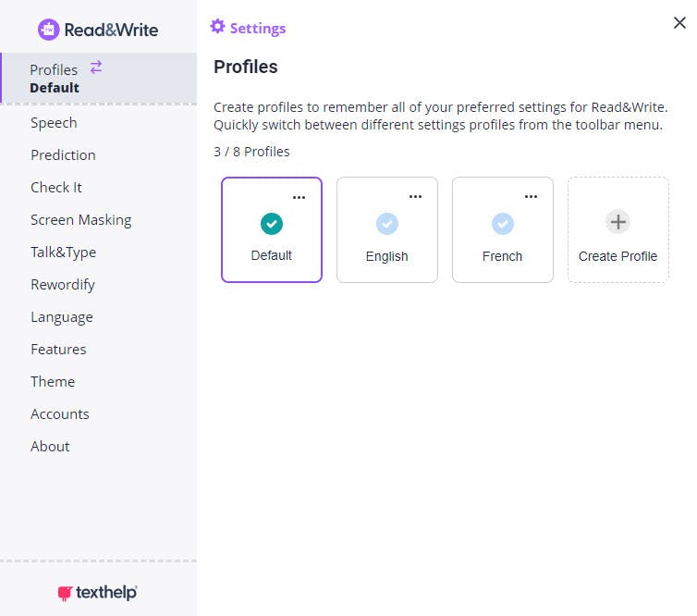Select the Default profile checkmark
The width and height of the screenshot is (697, 616).
272,223
